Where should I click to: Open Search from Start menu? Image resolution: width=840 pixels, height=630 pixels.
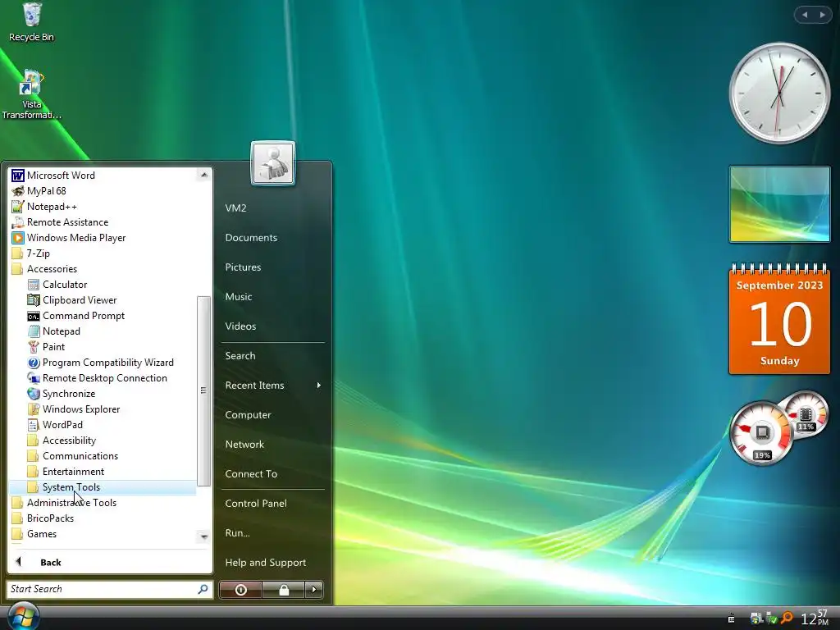tap(240, 355)
